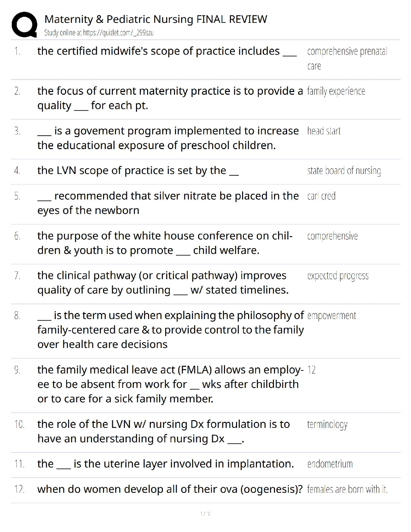
Task: Click question 3 about government preschool program
Action: click(x=168, y=138)
